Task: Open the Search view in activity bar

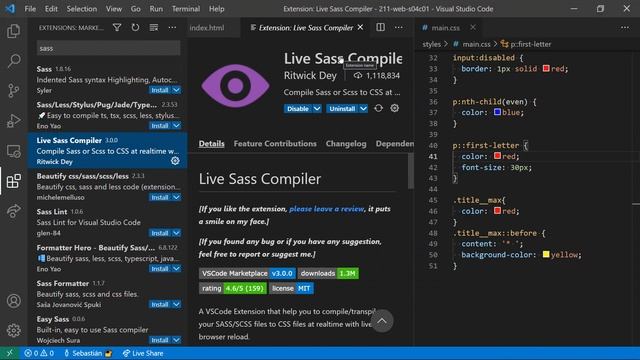Action: [x=13, y=61]
